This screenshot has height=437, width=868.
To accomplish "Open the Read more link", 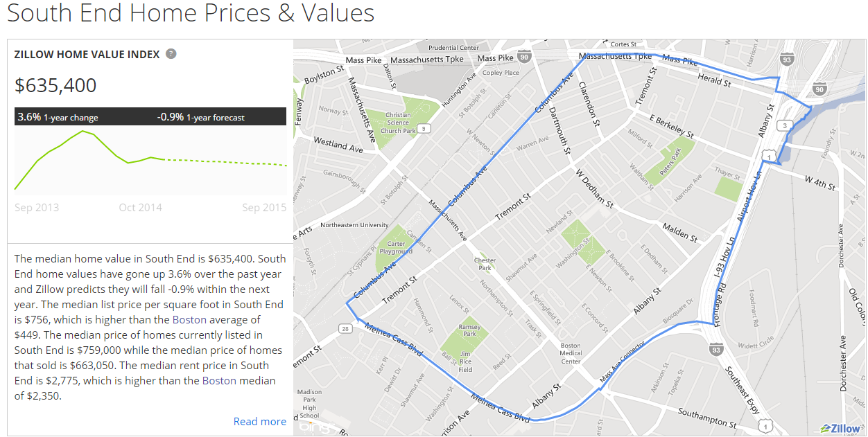I will coord(260,421).
